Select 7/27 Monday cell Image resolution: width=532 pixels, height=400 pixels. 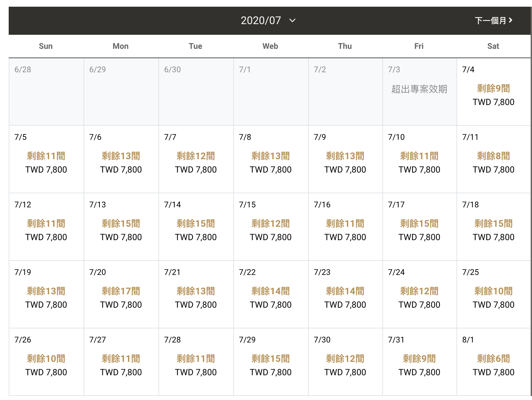click(x=121, y=362)
